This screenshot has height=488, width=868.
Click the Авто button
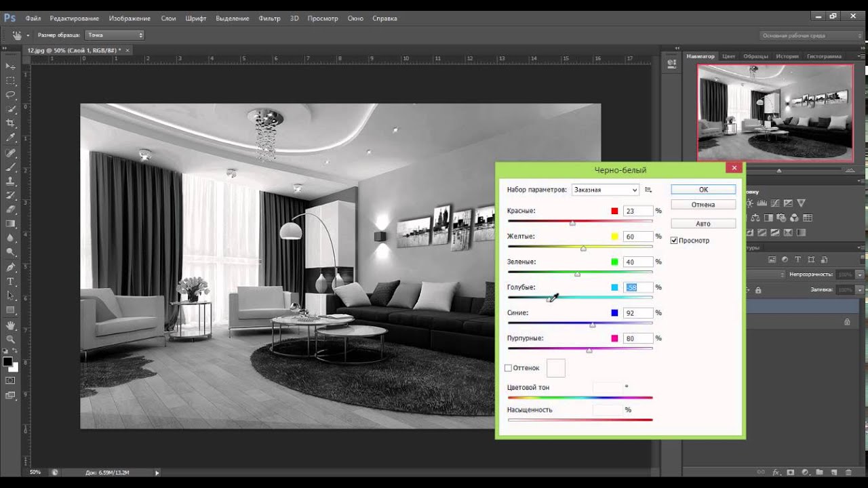click(x=703, y=224)
